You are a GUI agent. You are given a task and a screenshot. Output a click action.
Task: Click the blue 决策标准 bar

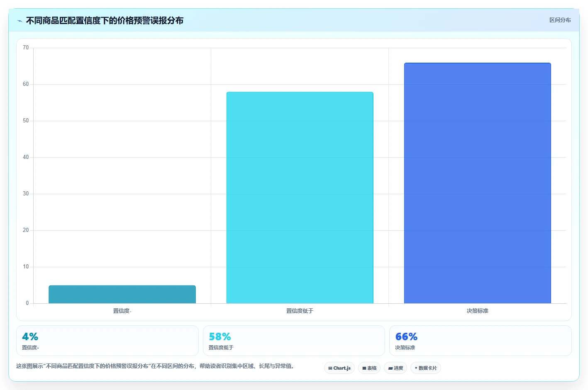(x=477, y=183)
